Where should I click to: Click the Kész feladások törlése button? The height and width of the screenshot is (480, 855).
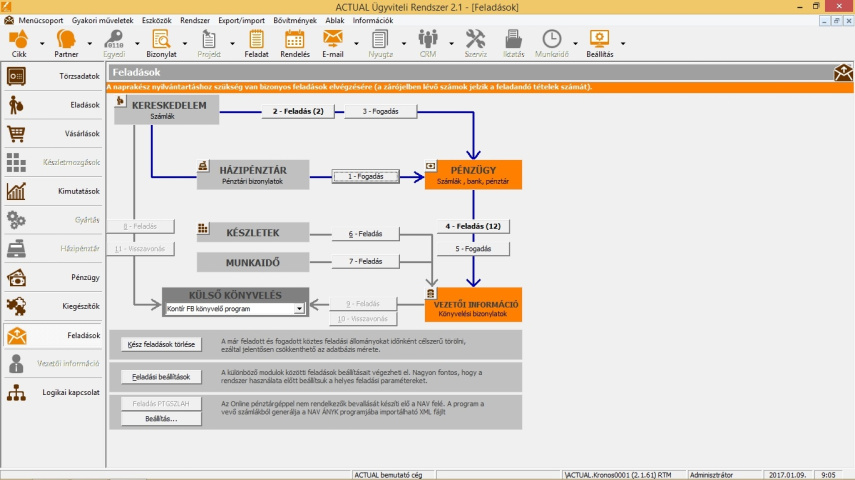[x=162, y=345]
